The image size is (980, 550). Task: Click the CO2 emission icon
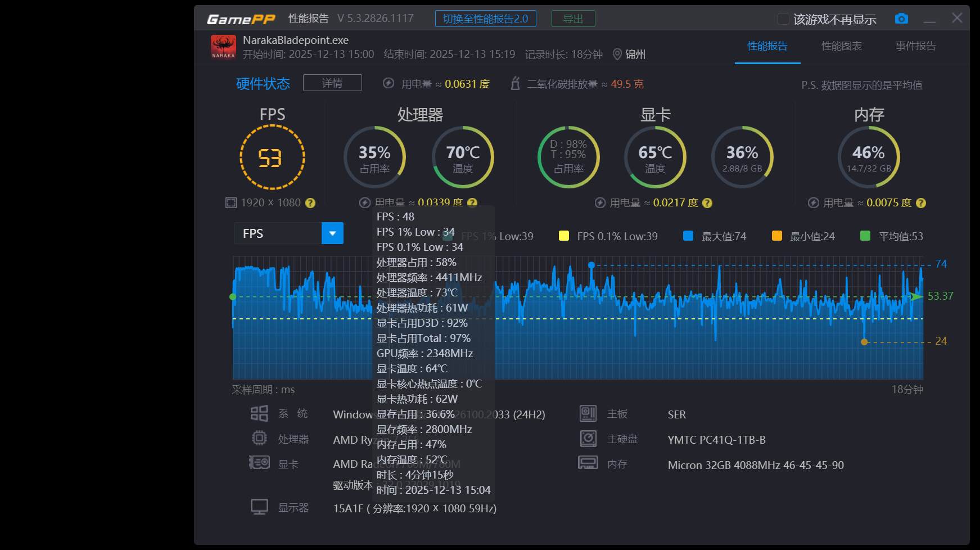coord(514,83)
